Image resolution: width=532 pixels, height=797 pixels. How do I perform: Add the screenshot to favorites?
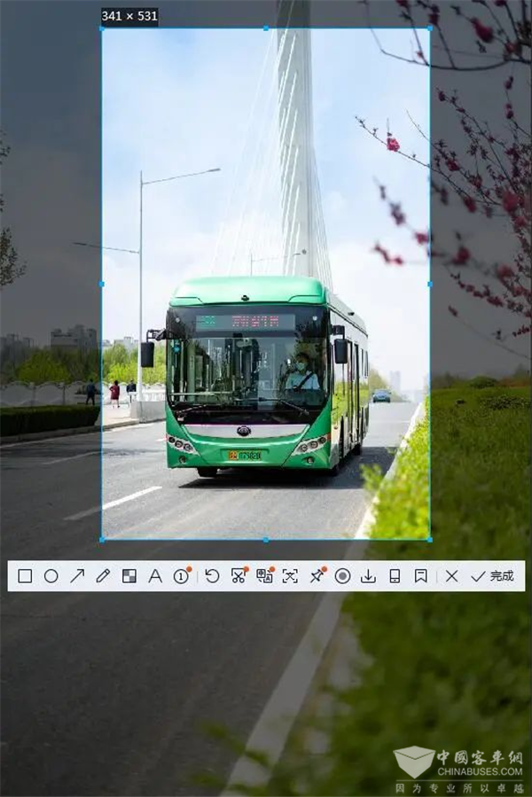pos(420,576)
